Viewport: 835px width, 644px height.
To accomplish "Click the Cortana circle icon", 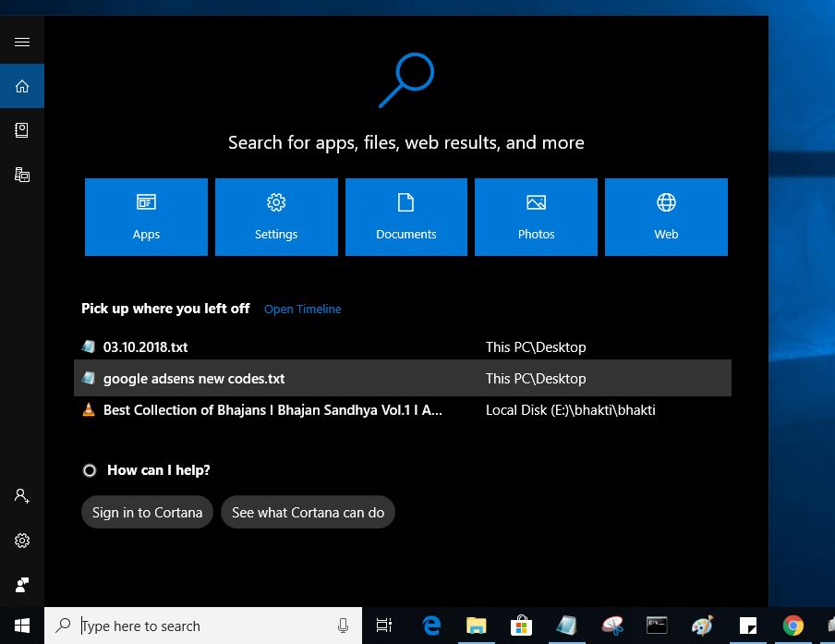I will click(x=90, y=470).
